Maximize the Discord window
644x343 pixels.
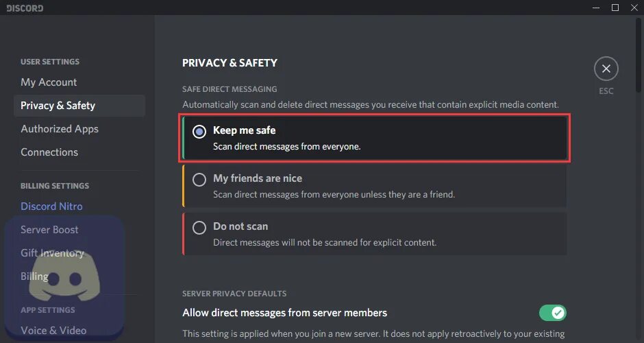pos(615,8)
